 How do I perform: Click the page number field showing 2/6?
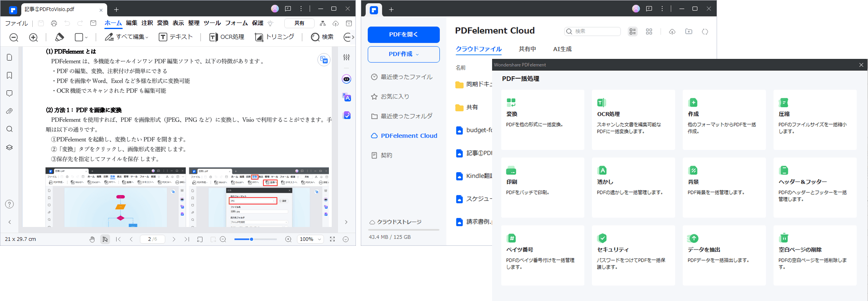(152, 239)
